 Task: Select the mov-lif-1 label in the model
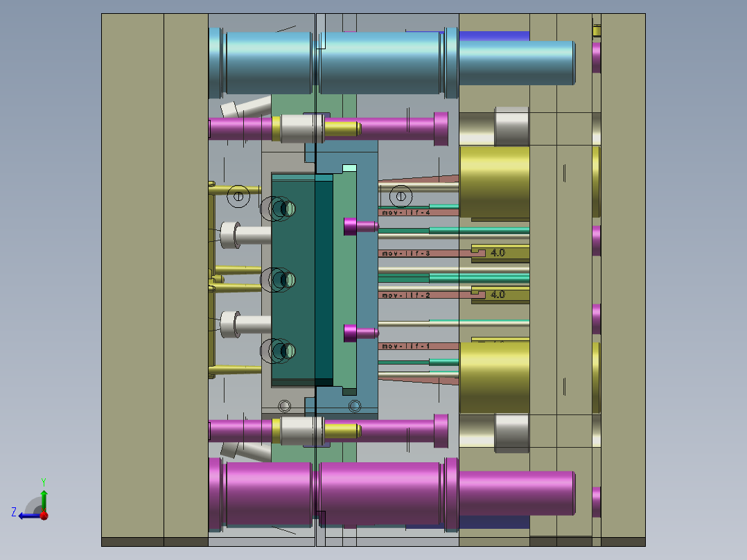[406, 346]
